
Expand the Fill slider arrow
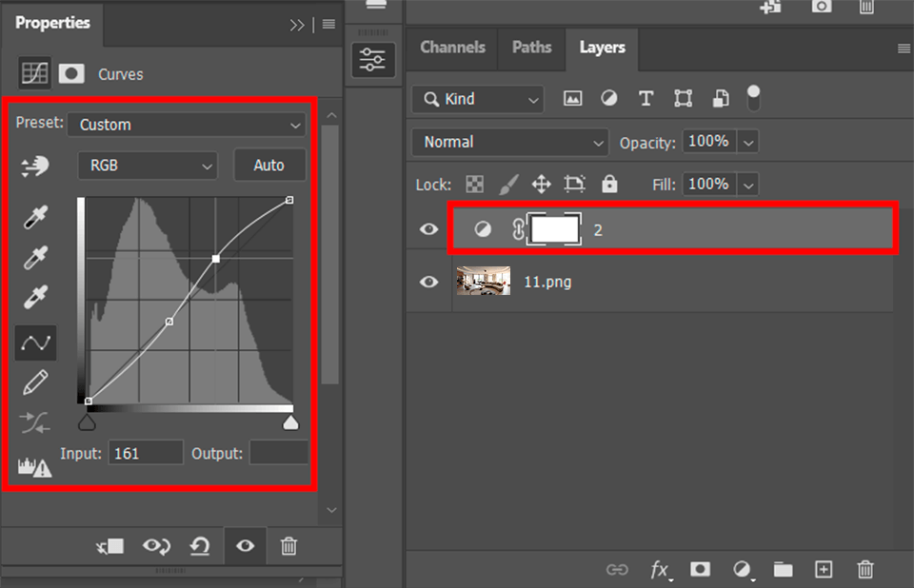pyautogui.click(x=748, y=186)
